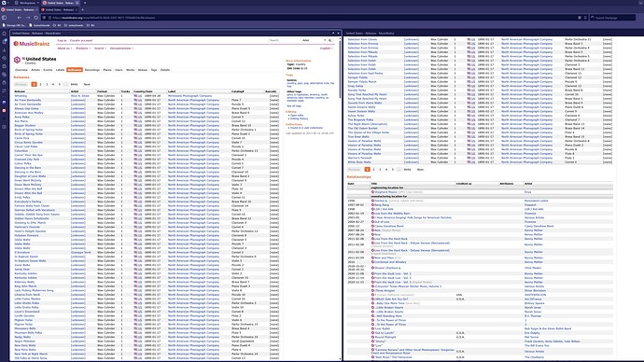
Task: Open the tracker blocker shield icon
Action: click(45, 18)
